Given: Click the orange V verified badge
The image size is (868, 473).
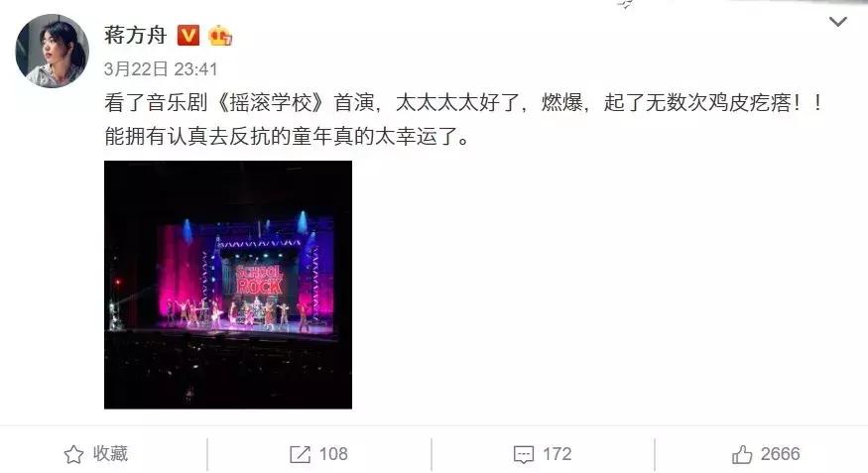Looking at the screenshot, I should [x=188, y=36].
